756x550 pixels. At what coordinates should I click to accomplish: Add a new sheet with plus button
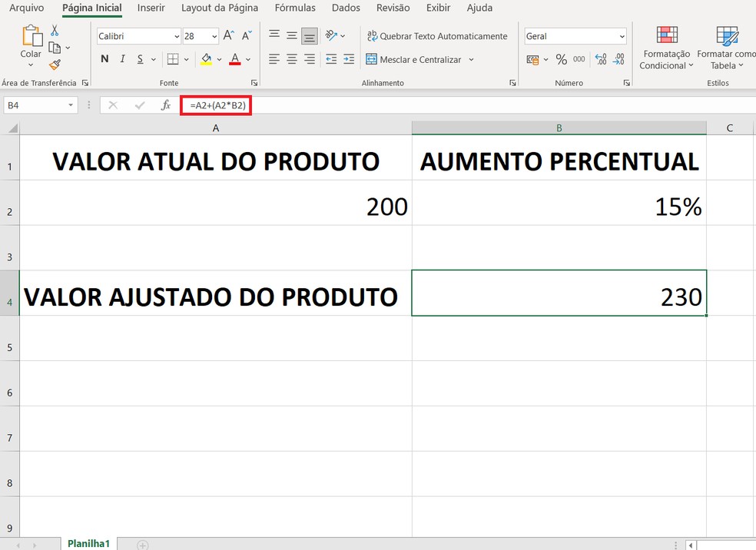[142, 545]
